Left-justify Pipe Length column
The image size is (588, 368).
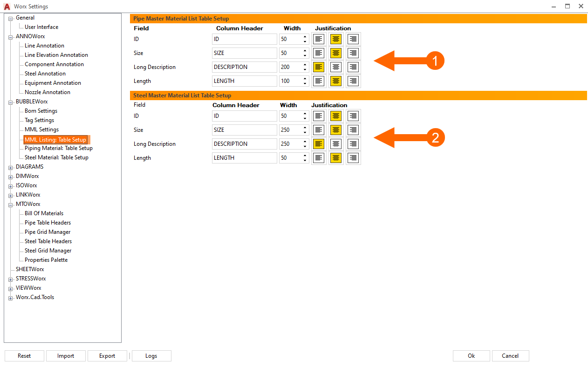319,81
